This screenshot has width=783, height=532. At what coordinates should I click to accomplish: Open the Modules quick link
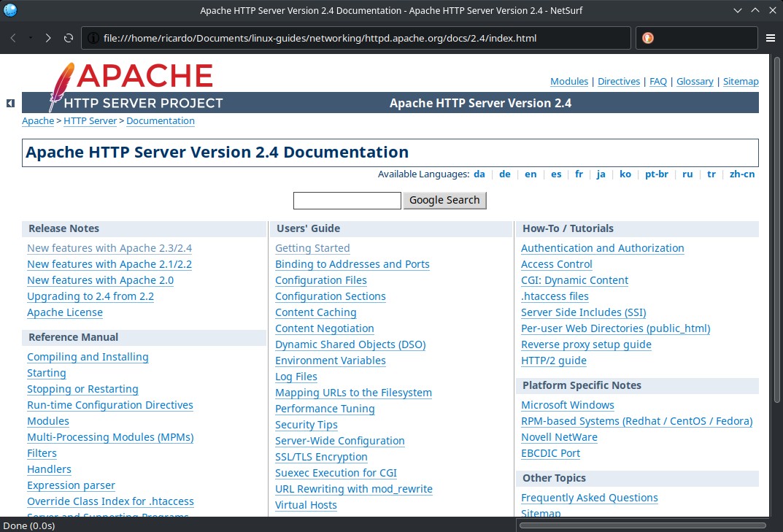pyautogui.click(x=569, y=82)
